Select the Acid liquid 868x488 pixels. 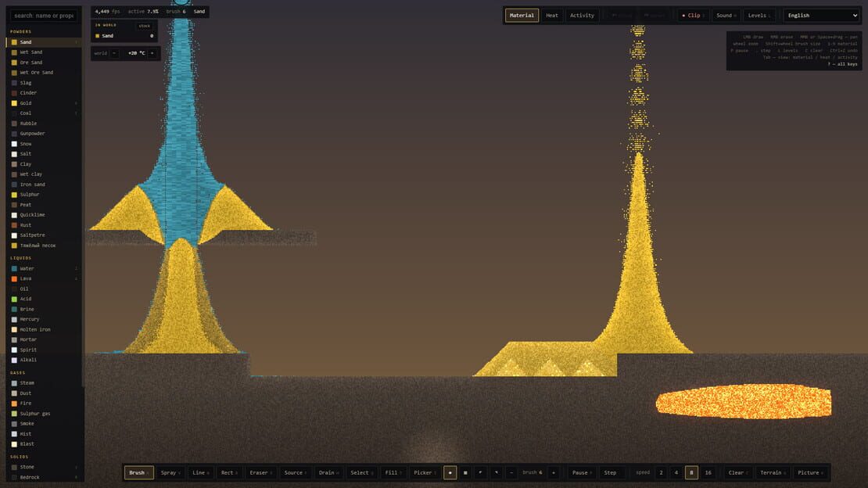pos(44,299)
